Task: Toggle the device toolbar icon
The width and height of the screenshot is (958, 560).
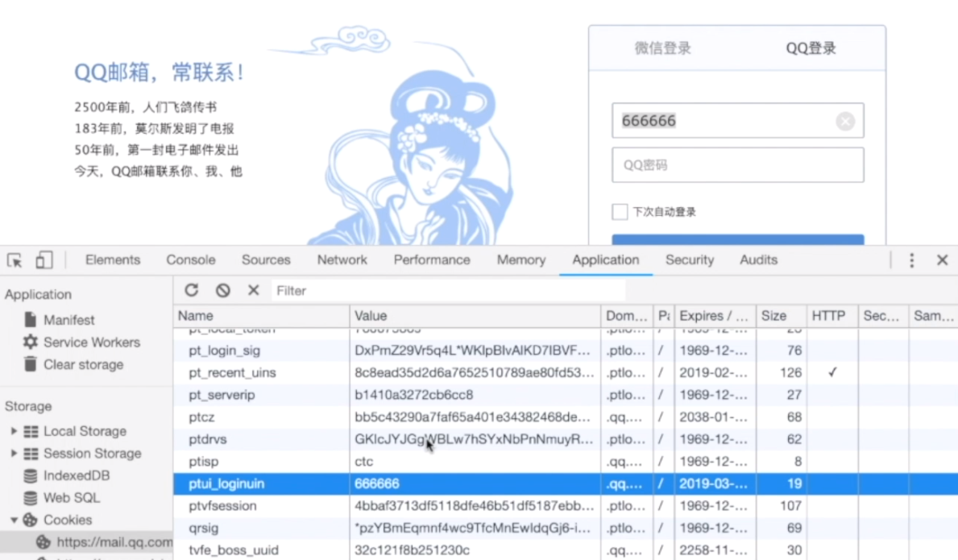Action: click(x=44, y=260)
